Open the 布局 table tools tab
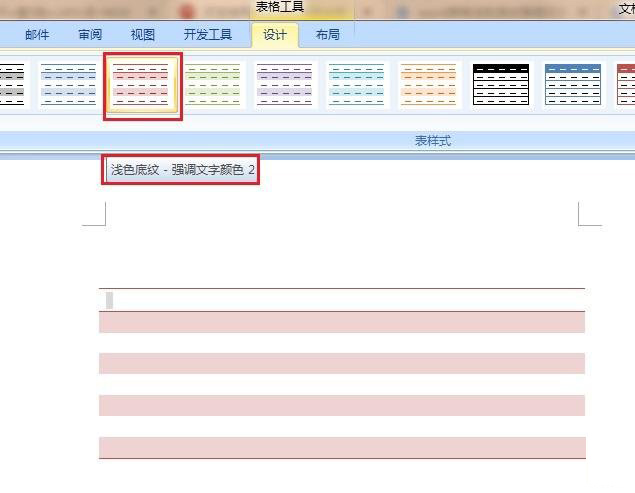Viewport: 635px width, 493px height. 328,35
